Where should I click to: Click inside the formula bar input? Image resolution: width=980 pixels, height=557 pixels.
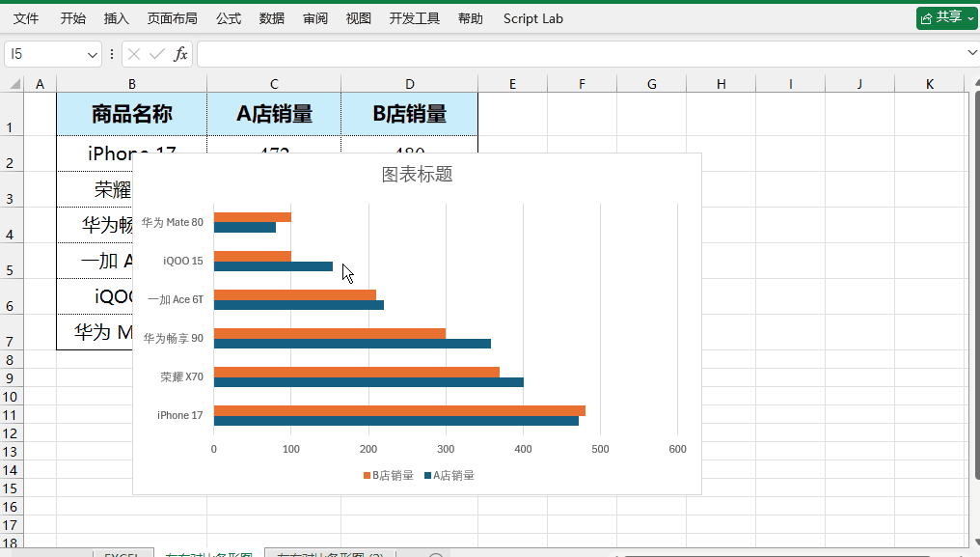pos(580,54)
